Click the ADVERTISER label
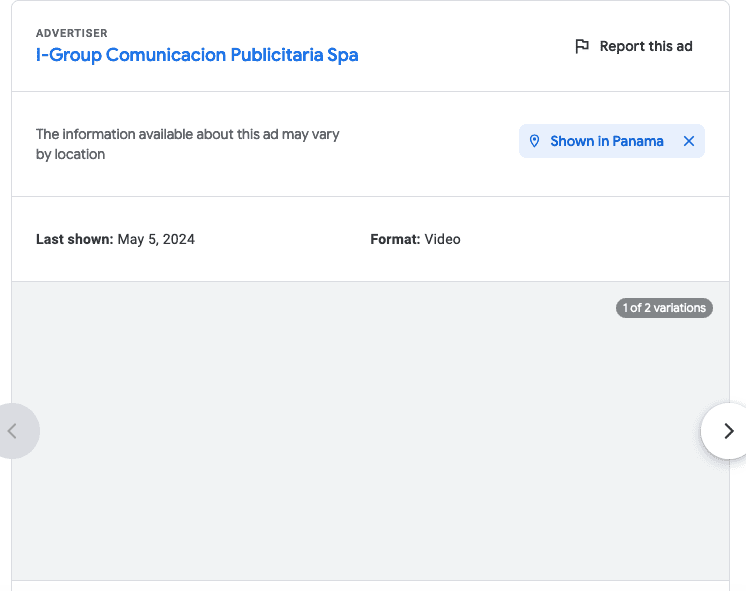The image size is (746, 591). [72, 33]
